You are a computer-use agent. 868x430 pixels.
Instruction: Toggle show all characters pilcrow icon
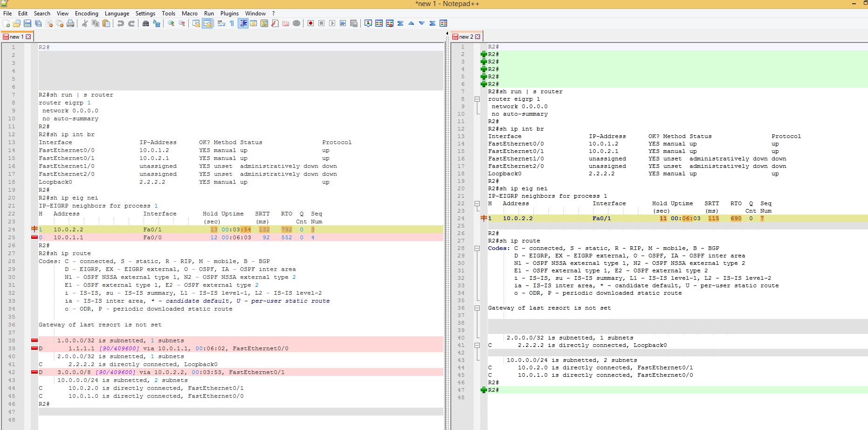point(232,23)
